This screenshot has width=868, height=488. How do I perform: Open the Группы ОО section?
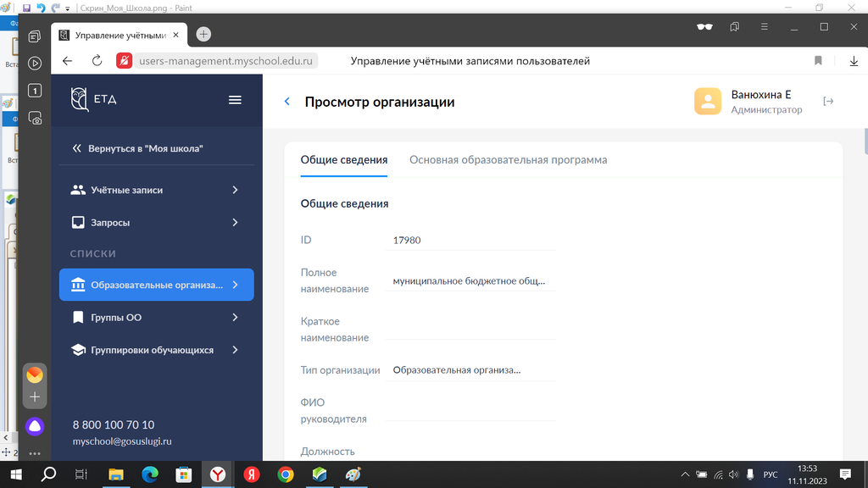click(156, 318)
